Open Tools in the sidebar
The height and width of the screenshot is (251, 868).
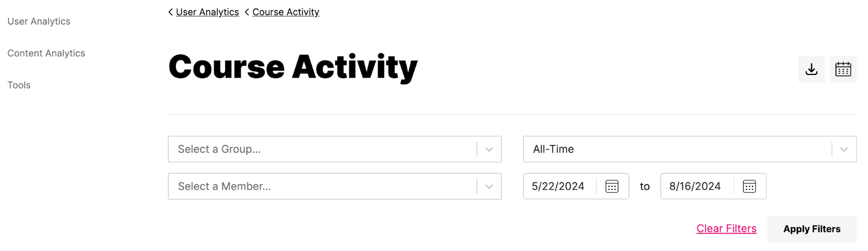19,85
